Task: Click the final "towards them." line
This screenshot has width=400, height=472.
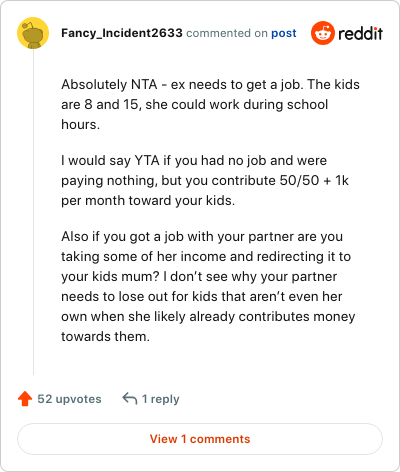Action: [x=105, y=336]
